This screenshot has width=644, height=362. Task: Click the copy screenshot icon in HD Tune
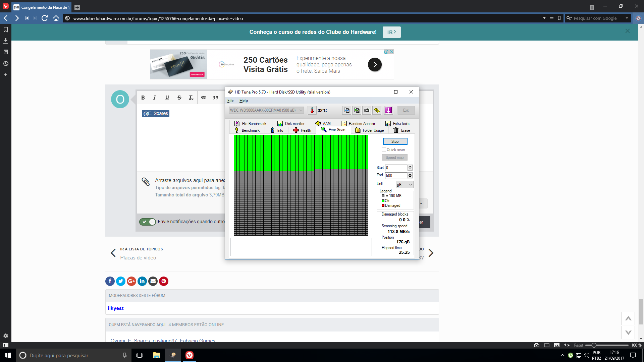[x=357, y=110]
